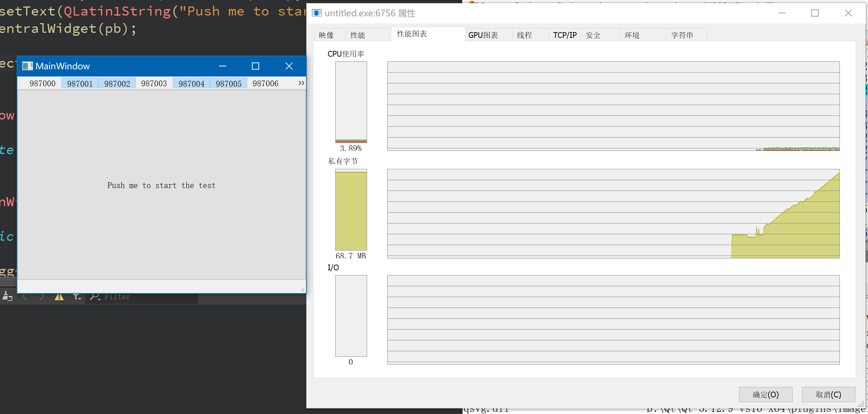The image size is (868, 414).
Task: Click the yellow private bytes usage bar
Action: pyautogui.click(x=351, y=210)
